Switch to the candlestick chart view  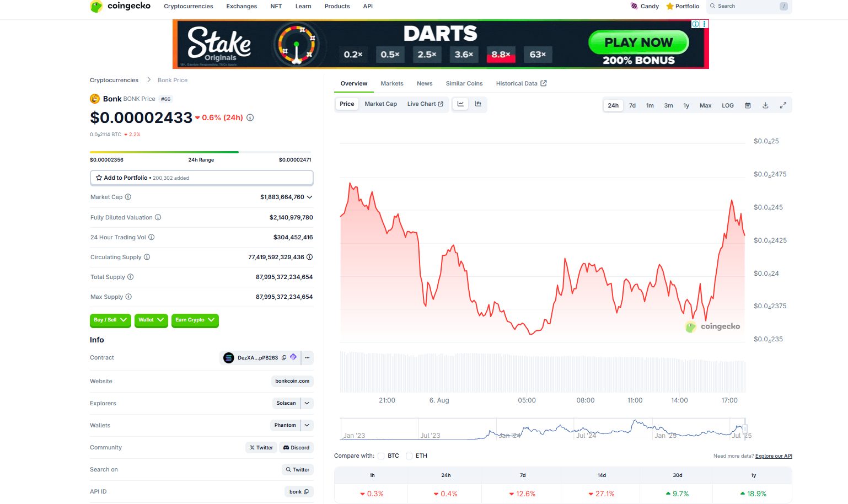pyautogui.click(x=478, y=104)
